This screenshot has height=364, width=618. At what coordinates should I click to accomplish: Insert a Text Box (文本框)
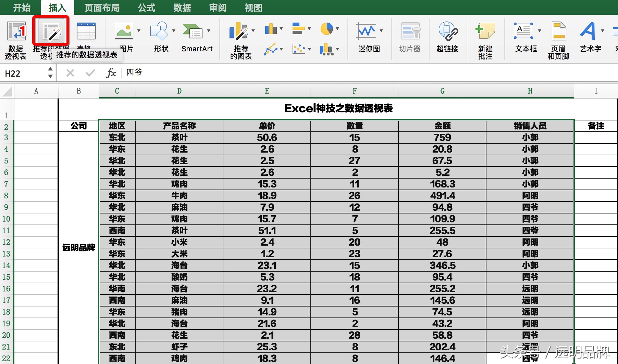[x=523, y=31]
